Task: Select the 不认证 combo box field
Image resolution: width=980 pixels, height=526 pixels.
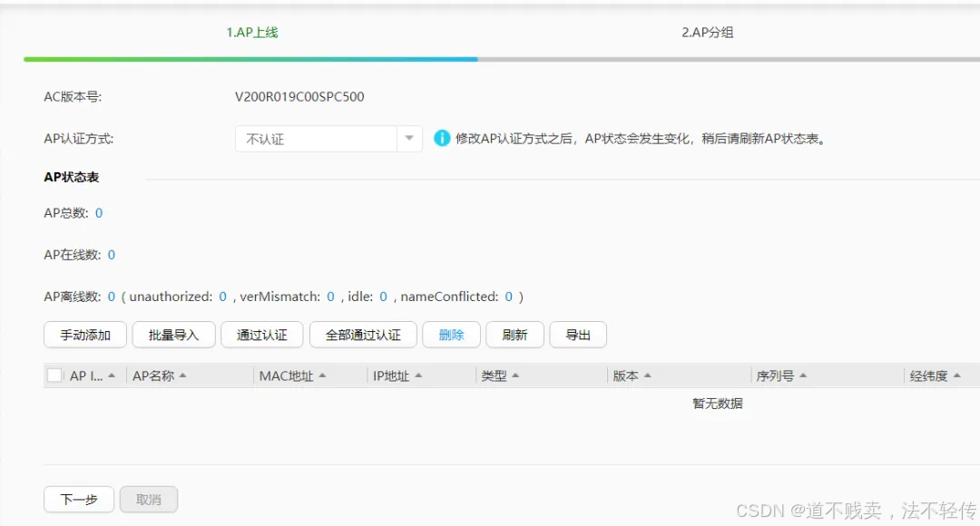Action: pyautogui.click(x=328, y=139)
